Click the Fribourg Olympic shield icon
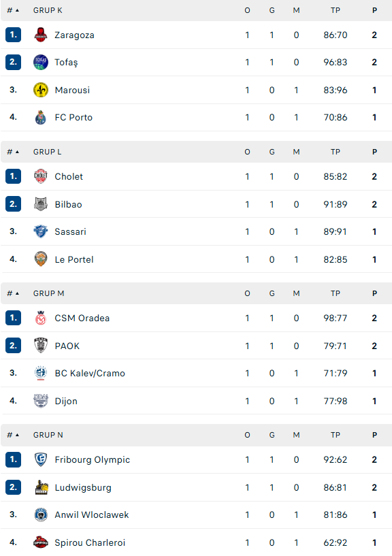 coord(41,459)
